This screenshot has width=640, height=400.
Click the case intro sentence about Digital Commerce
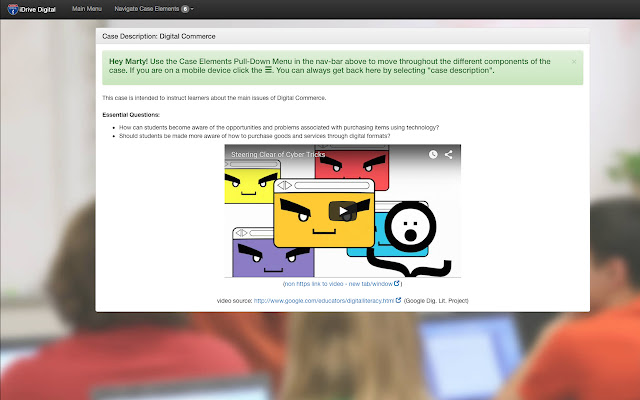tap(214, 98)
